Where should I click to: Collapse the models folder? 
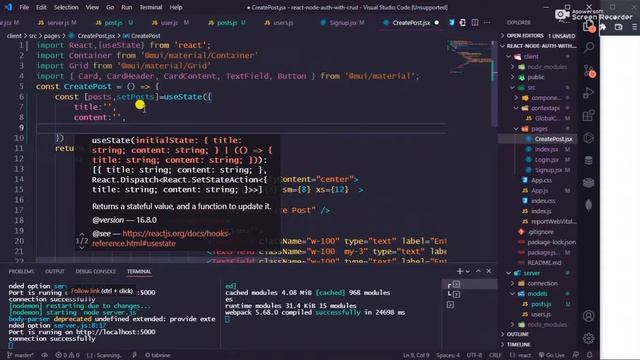538,293
